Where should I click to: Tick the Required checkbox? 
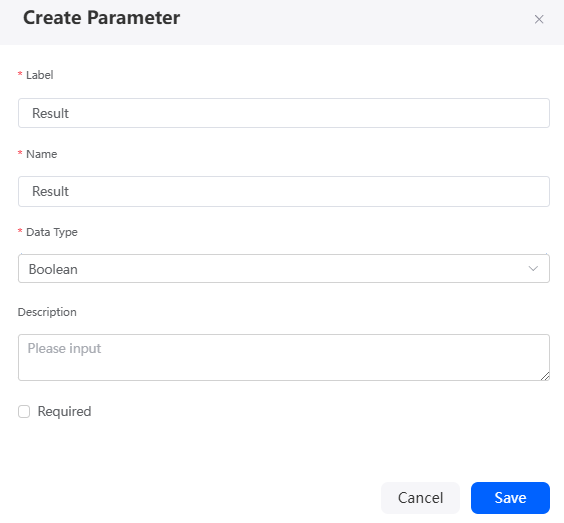tap(24, 411)
